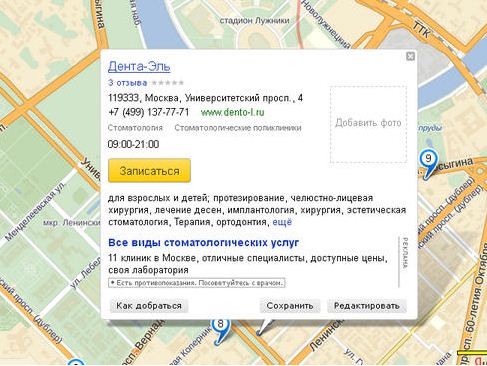Open the Дента-Эль title link
The image size is (487, 366).
(139, 67)
